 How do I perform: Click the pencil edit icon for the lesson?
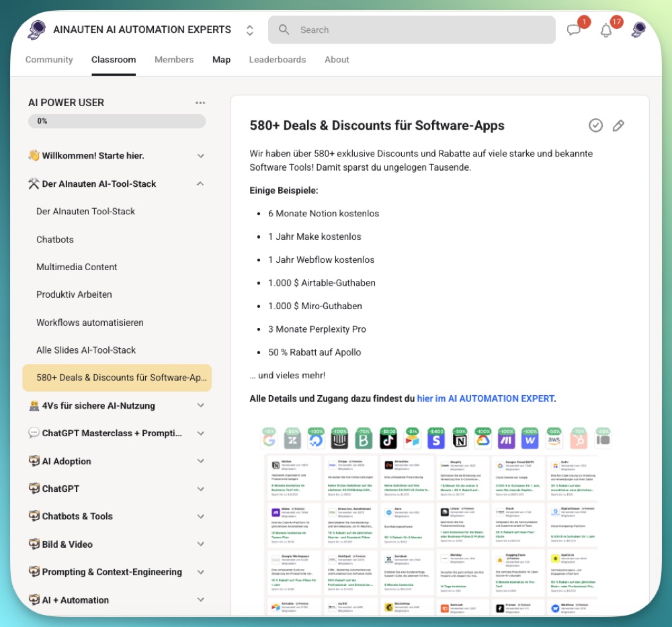(618, 126)
